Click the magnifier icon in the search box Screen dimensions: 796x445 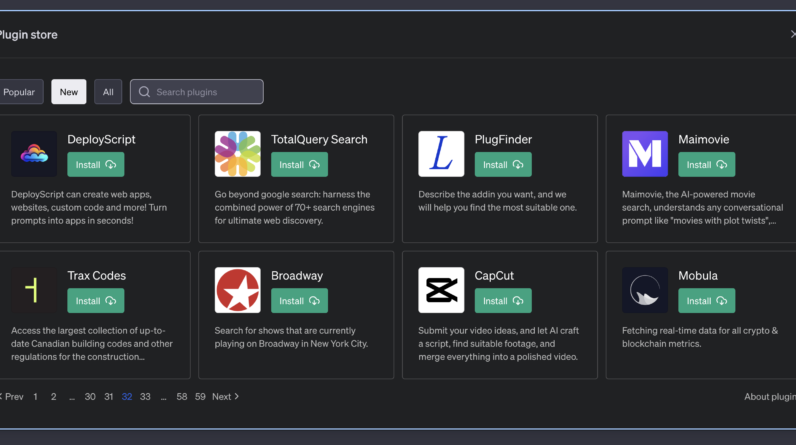[144, 92]
